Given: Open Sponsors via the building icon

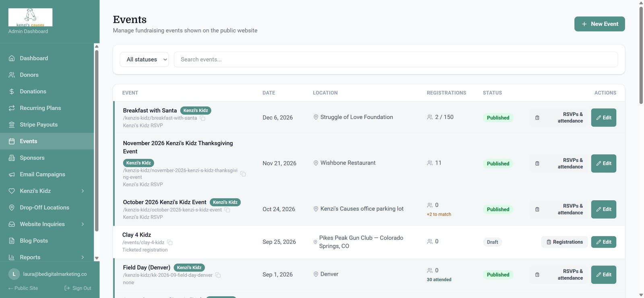Looking at the screenshot, I should pos(12,158).
